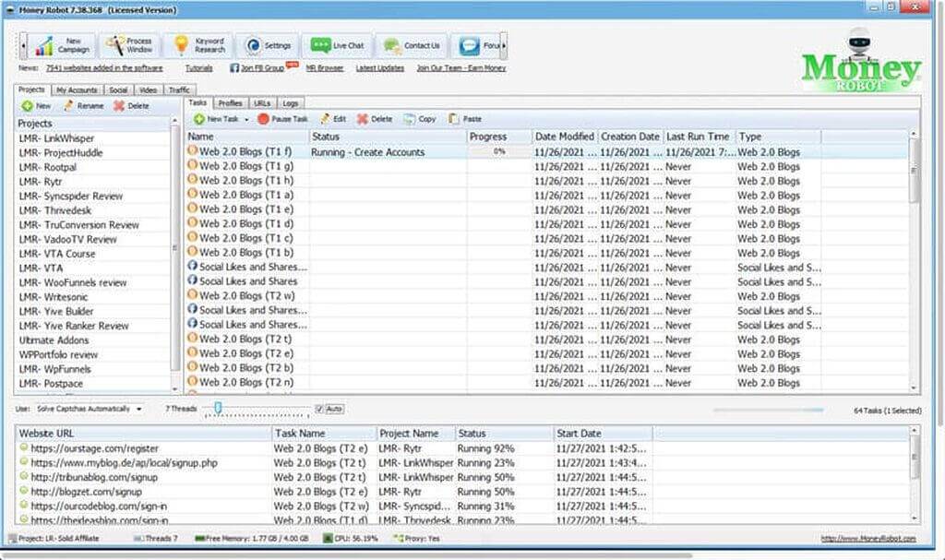945x560 pixels.
Task: Select the Web 2.0 Blogs (T1 h) task row
Action: point(546,181)
